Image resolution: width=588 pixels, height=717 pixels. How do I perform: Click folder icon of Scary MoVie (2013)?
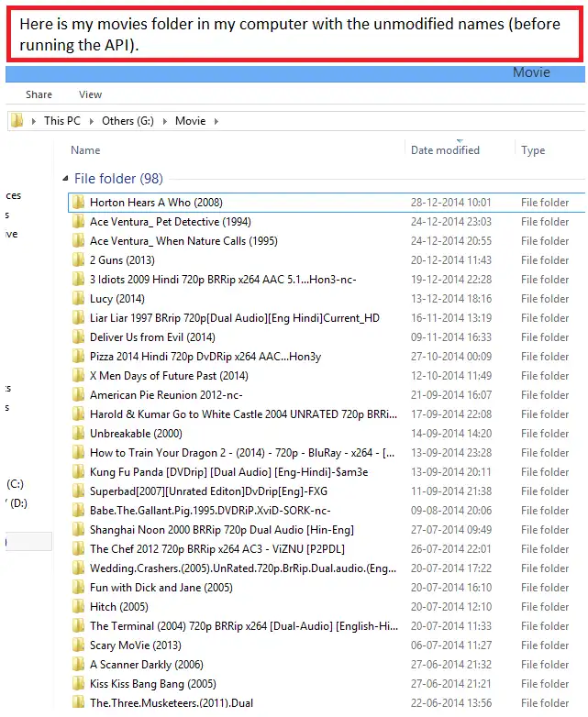pyautogui.click(x=79, y=645)
